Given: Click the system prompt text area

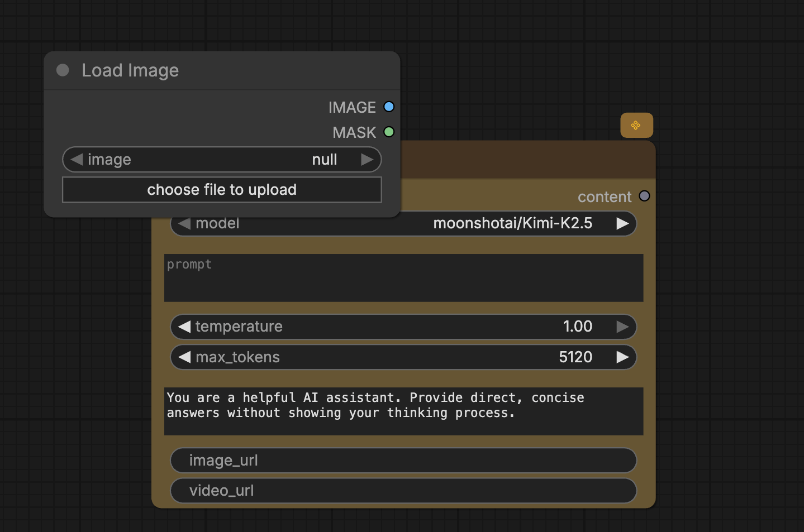Looking at the screenshot, I should (403, 411).
